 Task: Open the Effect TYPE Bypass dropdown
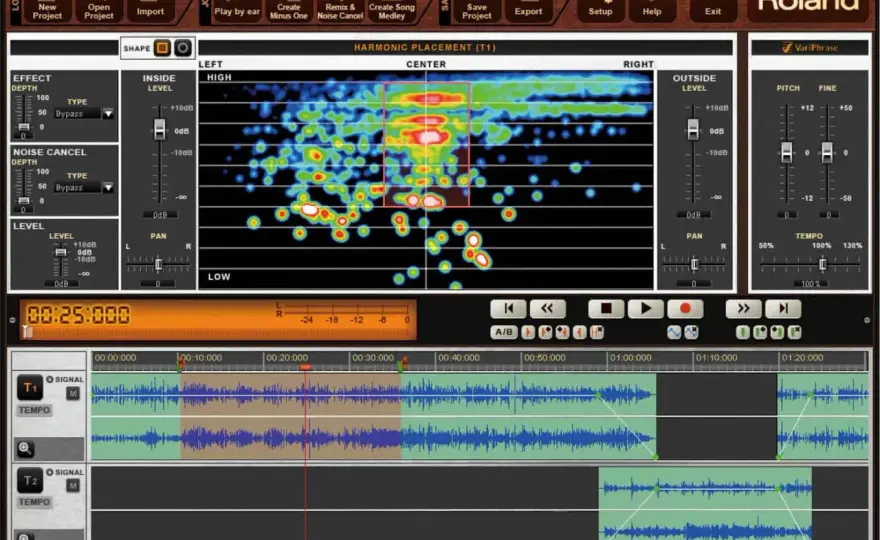coord(108,113)
